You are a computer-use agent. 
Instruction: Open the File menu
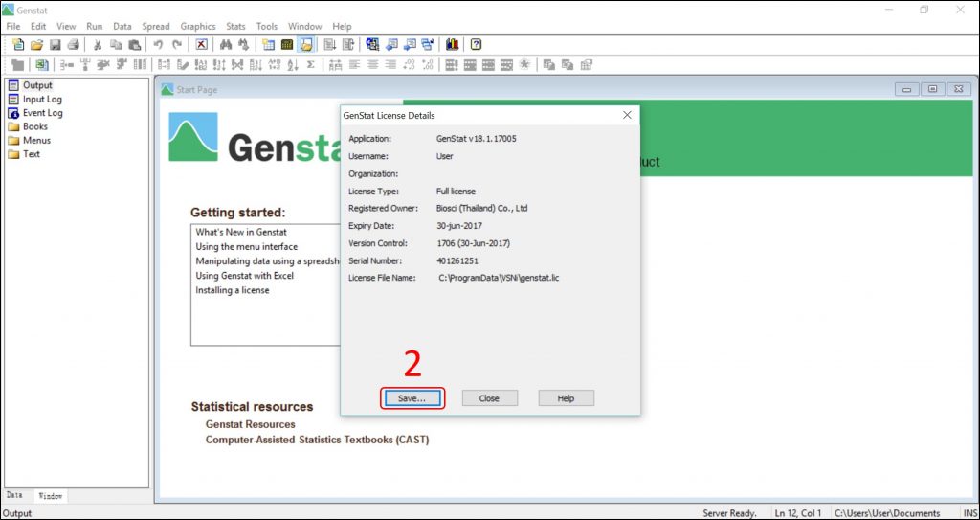pos(13,26)
